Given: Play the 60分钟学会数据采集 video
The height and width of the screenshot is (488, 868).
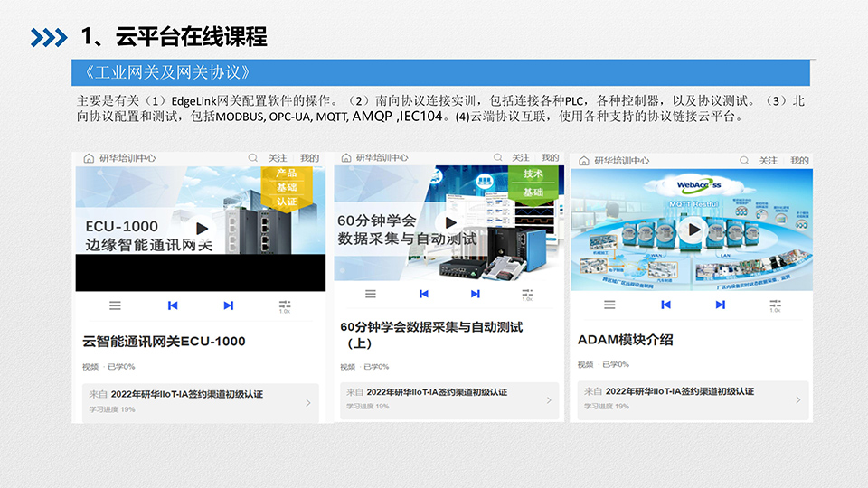Looking at the screenshot, I should [445, 223].
